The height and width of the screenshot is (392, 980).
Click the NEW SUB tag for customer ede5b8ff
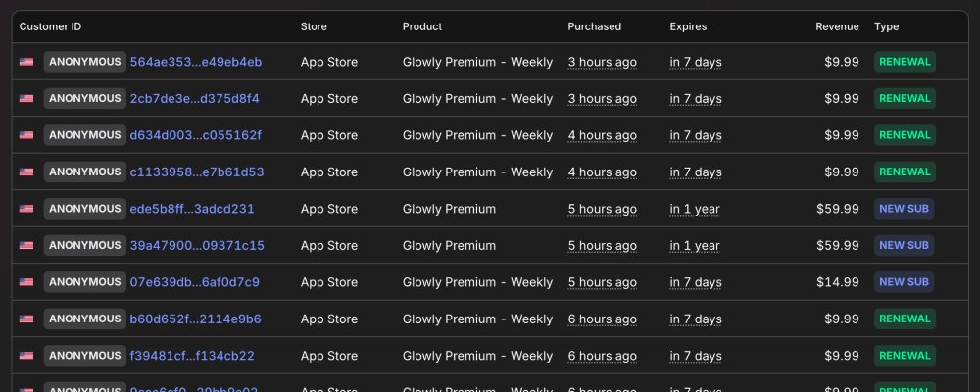tap(904, 209)
